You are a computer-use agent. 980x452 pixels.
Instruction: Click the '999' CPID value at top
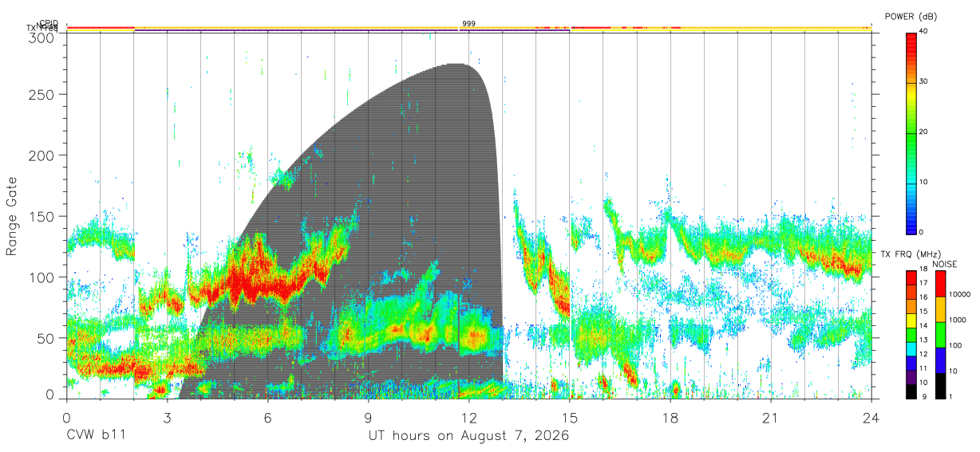[468, 24]
